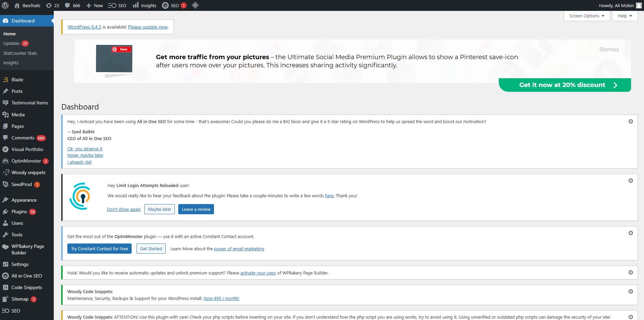644x320 pixels.
Task: Close the WPBakery activation notice
Action: 630,273
